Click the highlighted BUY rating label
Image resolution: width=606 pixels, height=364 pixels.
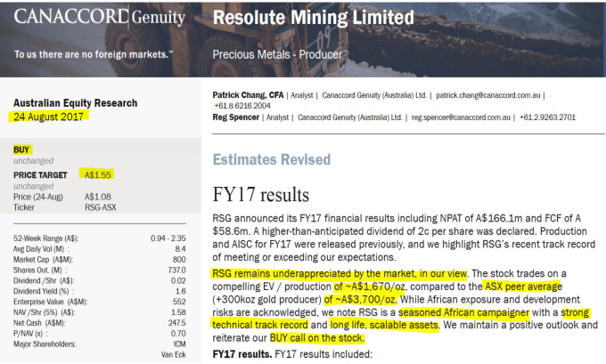pos(22,150)
